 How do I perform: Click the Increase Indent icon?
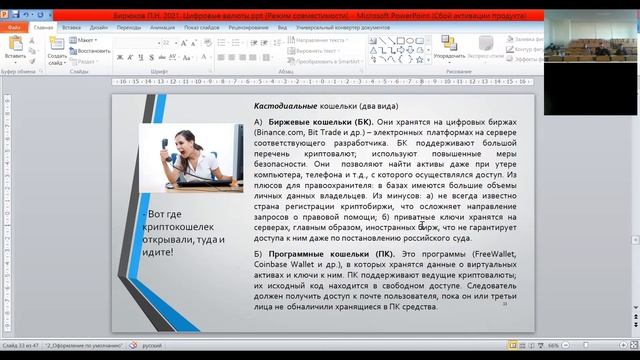[x=264, y=43]
